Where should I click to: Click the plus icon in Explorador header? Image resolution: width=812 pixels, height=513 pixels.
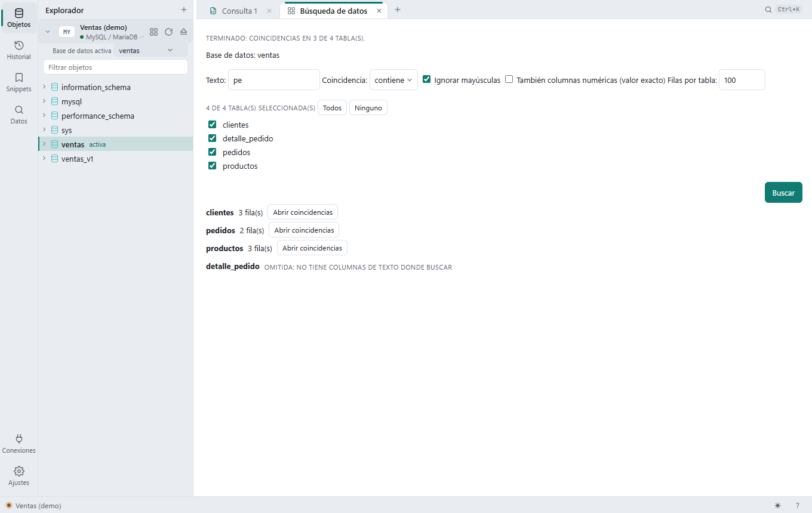184,10
